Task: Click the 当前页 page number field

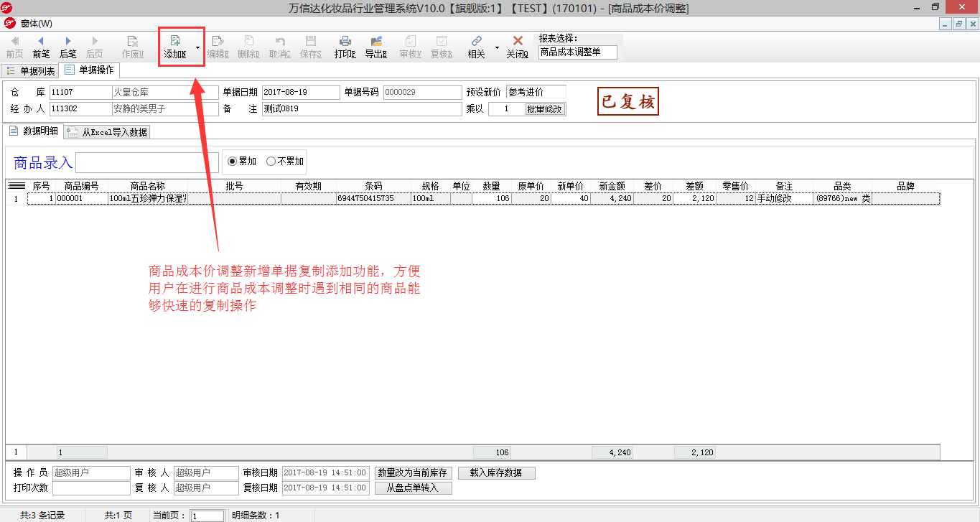Action: [x=207, y=516]
